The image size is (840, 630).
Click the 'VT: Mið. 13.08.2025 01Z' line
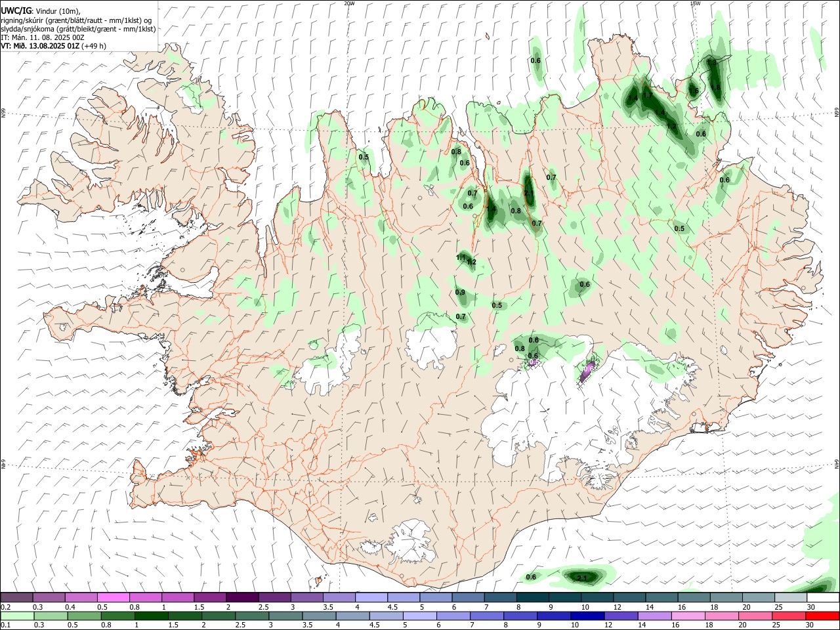pos(39,46)
